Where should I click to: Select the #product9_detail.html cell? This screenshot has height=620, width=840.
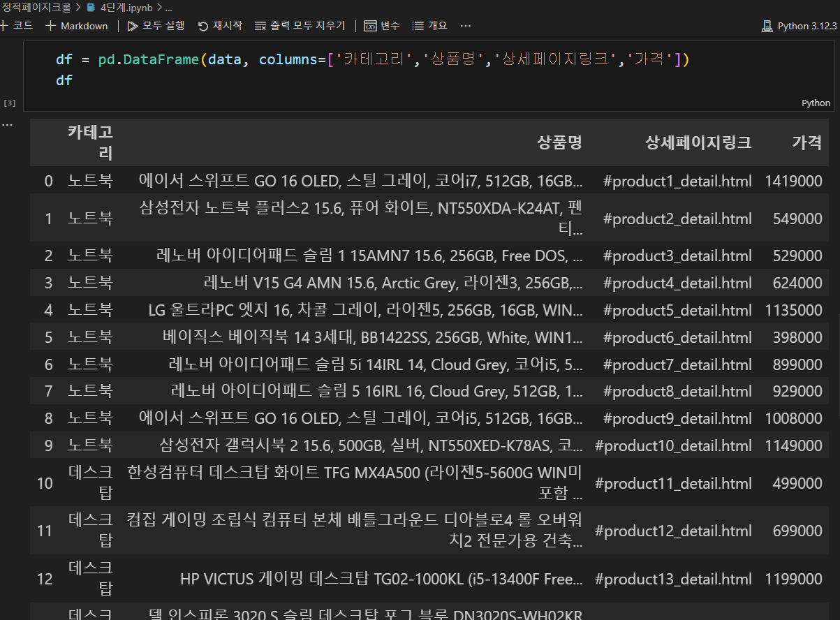677,418
